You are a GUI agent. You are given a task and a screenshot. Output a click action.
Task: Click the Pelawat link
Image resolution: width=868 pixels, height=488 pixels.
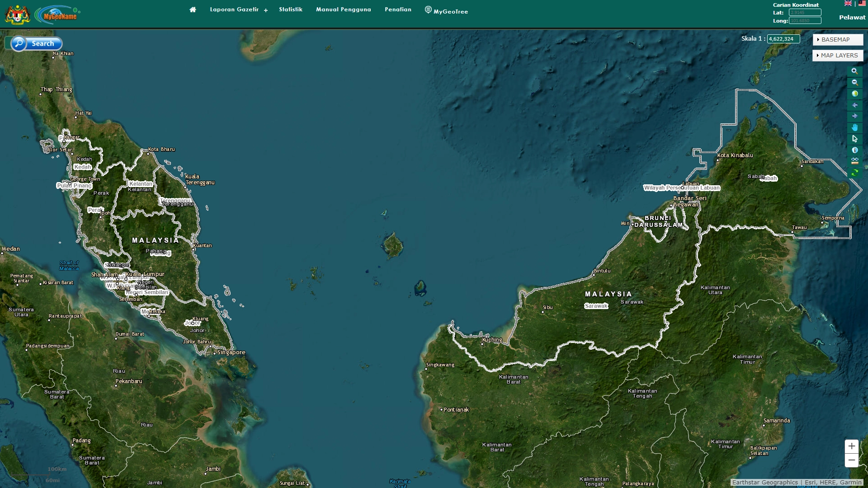(852, 18)
